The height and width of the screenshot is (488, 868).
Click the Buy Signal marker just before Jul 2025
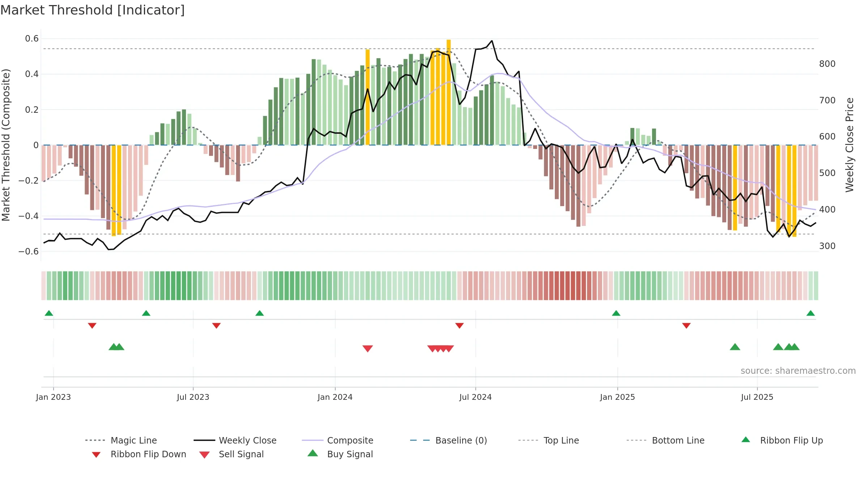pyautogui.click(x=735, y=347)
